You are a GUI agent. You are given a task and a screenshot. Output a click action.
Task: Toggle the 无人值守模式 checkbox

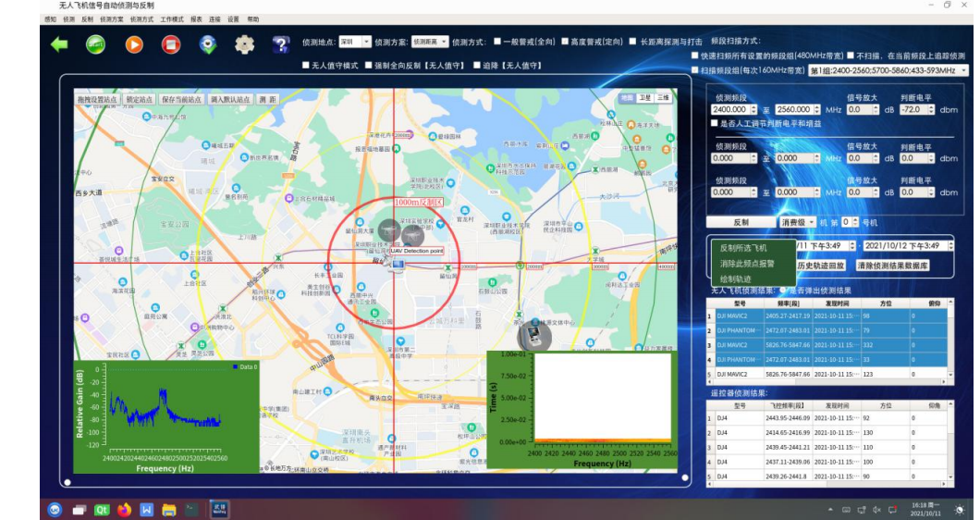click(306, 65)
